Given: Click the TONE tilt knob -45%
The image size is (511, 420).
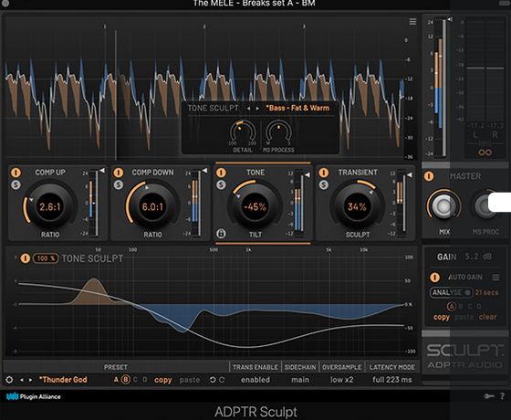Looking at the screenshot, I should (x=255, y=206).
